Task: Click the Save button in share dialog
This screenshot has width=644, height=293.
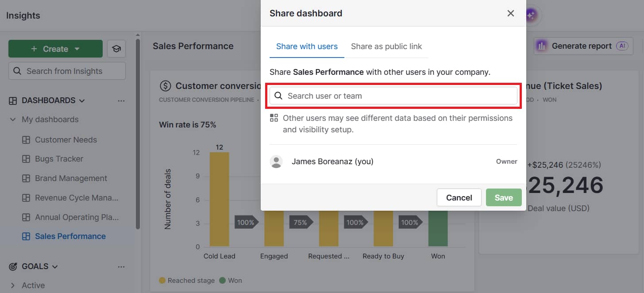Action: pos(504,197)
